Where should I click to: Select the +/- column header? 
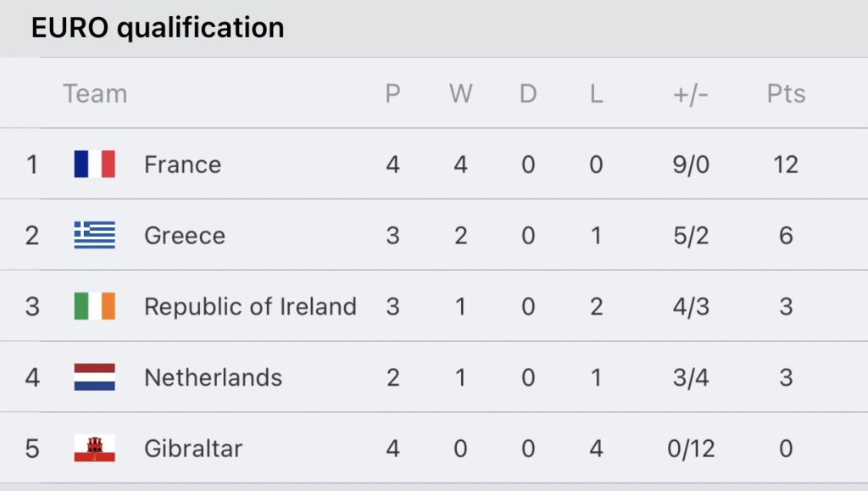pyautogui.click(x=691, y=95)
